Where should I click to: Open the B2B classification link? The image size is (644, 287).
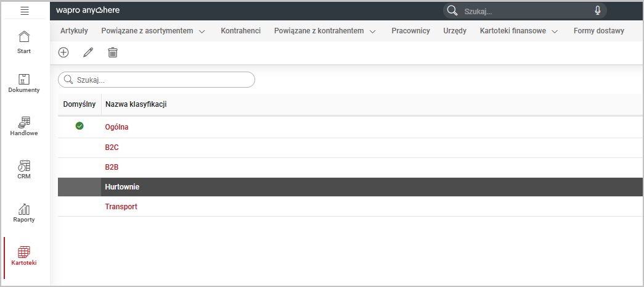tap(112, 167)
